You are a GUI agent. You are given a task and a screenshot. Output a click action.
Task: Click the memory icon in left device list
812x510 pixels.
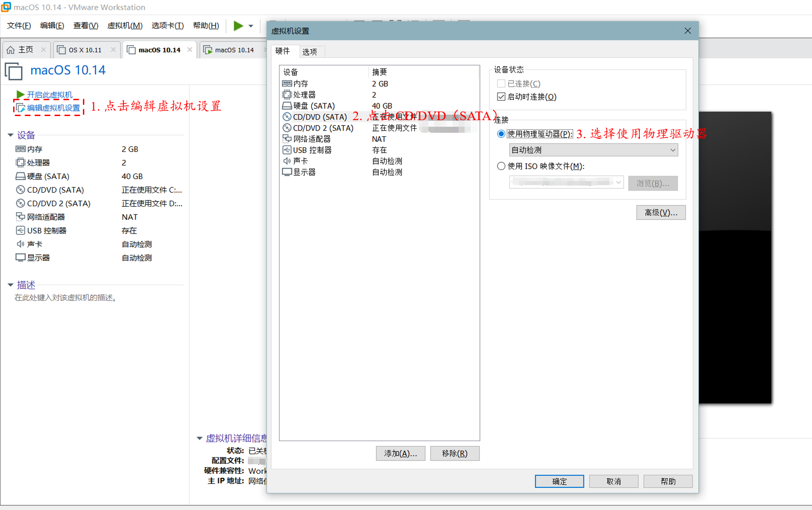pyautogui.click(x=20, y=149)
